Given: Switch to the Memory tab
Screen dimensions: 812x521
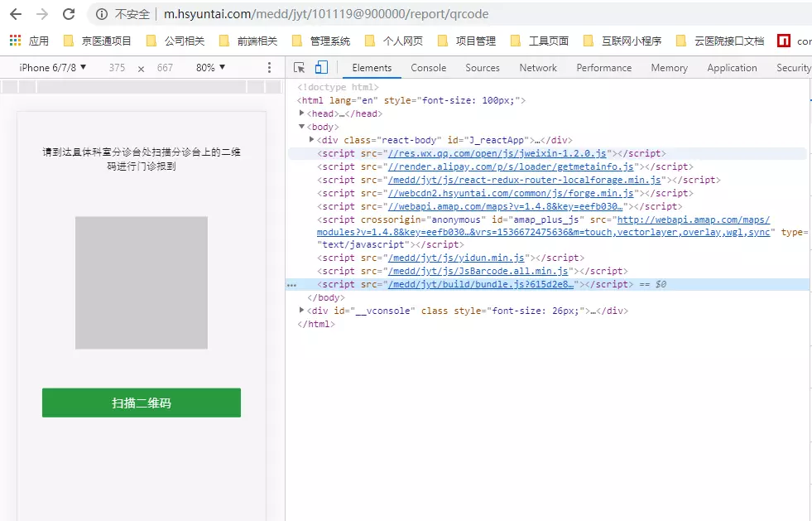Looking at the screenshot, I should coord(669,67).
